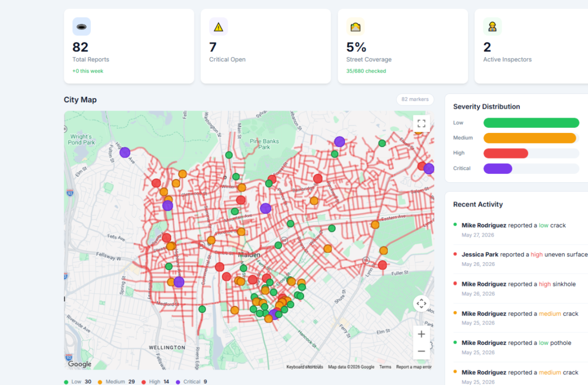Click the 82 markers badge
Screen dimensions: 588x385
point(415,99)
